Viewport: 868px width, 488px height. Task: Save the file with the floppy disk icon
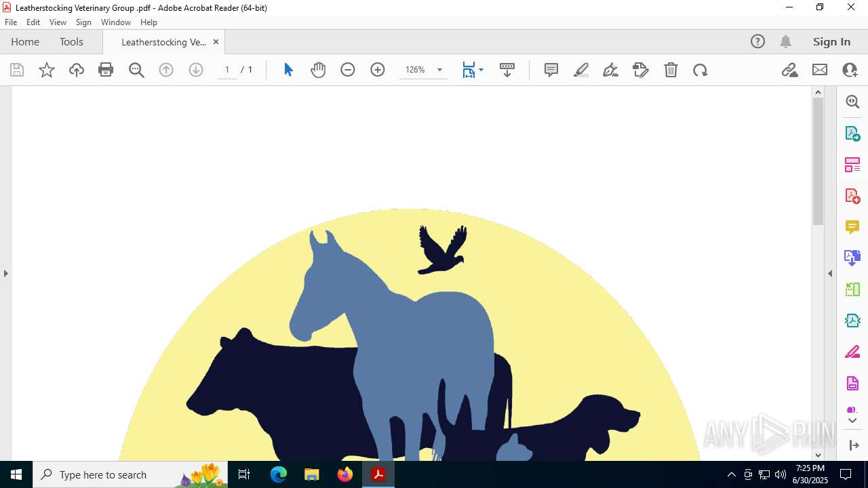(17, 70)
